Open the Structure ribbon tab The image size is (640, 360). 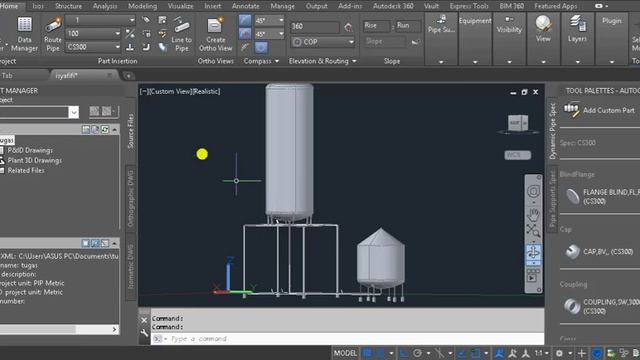pyautogui.click(x=68, y=6)
